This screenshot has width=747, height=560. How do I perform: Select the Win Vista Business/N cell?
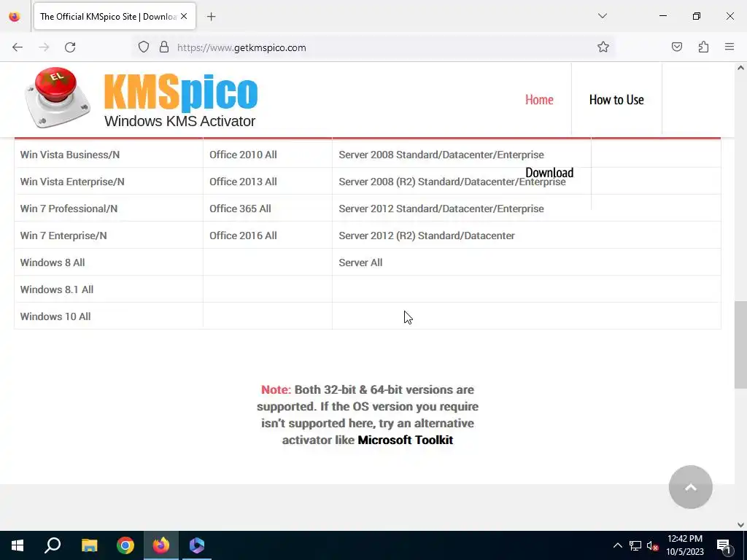coord(109,155)
